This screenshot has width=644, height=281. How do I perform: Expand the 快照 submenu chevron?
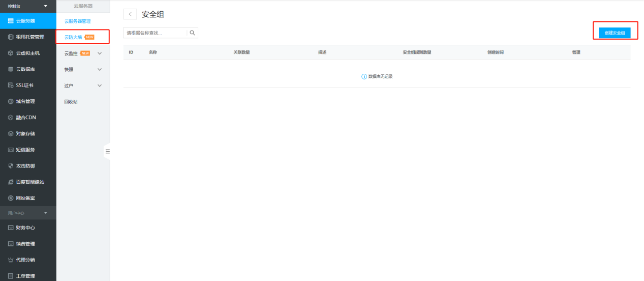[100, 69]
